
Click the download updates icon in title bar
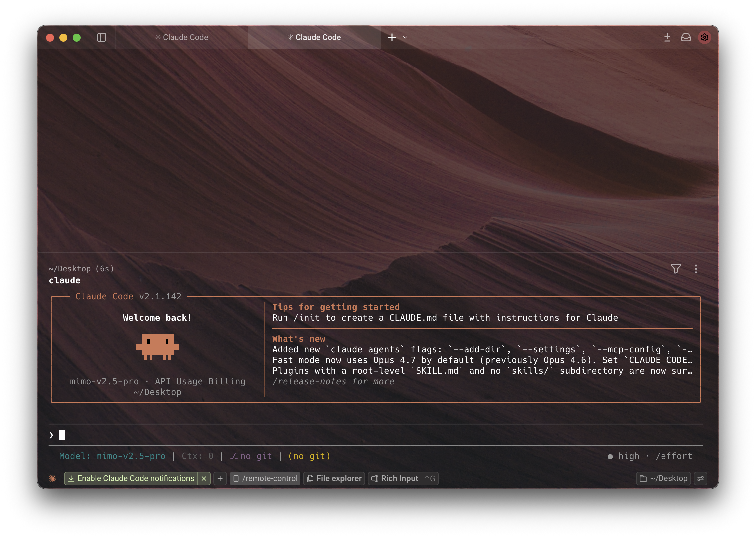(667, 37)
